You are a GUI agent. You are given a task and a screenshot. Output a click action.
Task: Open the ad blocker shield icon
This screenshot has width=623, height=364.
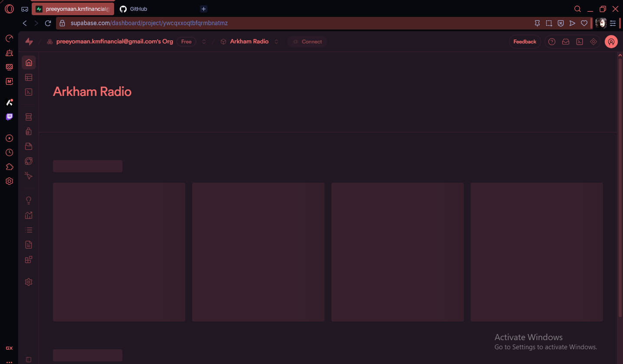(x=561, y=23)
